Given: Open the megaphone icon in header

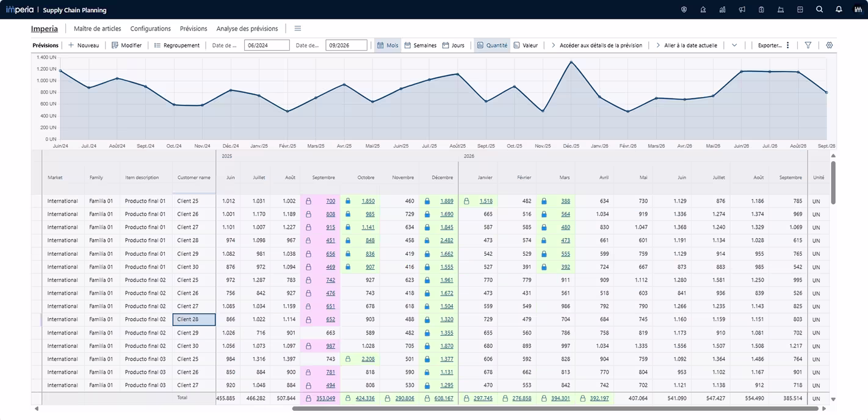Looking at the screenshot, I should (742, 10).
